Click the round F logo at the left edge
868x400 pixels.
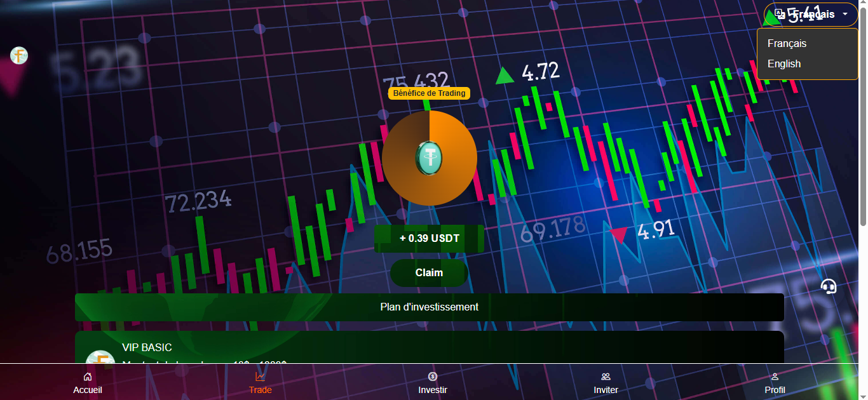pos(19,56)
